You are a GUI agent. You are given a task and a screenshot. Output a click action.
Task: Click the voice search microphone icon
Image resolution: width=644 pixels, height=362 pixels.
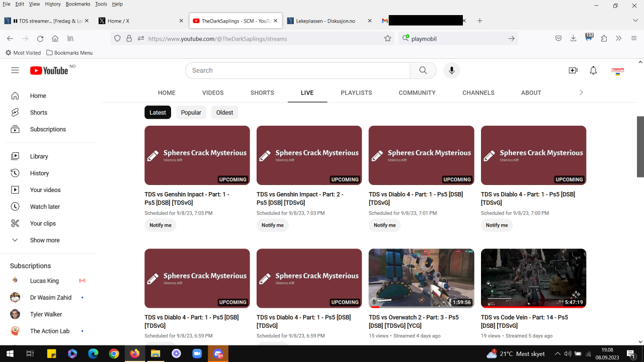pos(451,70)
